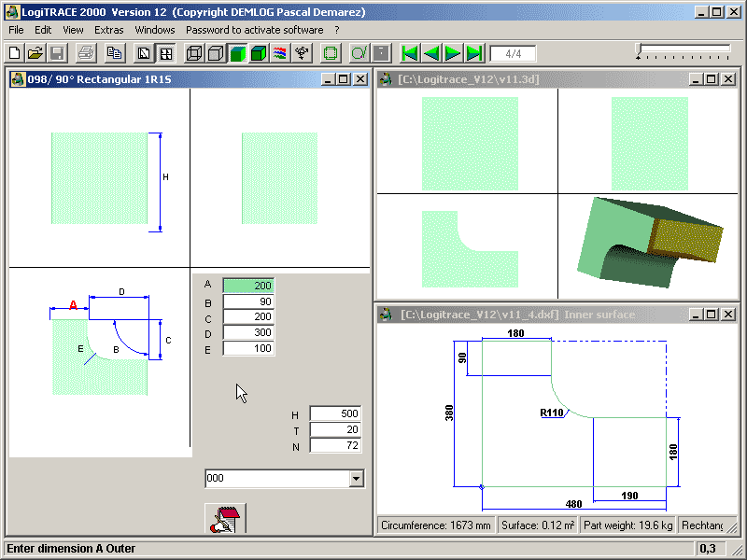The width and height of the screenshot is (747, 560).
Task: Click the Circumference: 1673 mm status entry
Action: pos(436,525)
